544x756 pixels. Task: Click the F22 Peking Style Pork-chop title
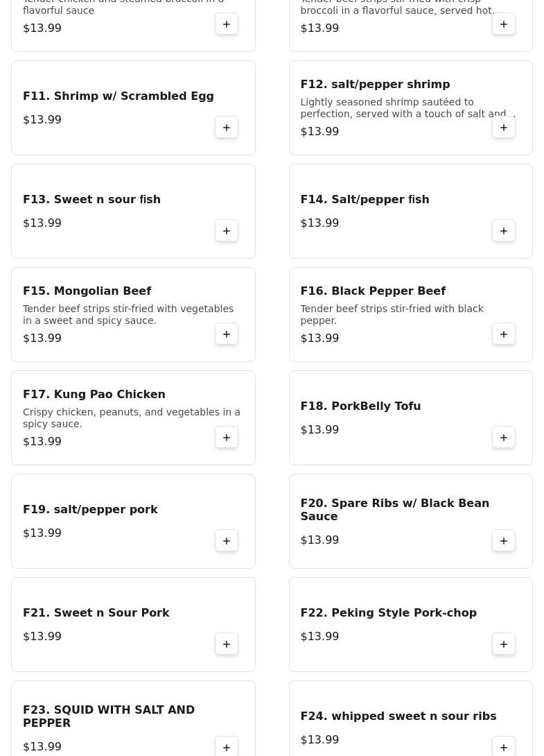(x=388, y=613)
